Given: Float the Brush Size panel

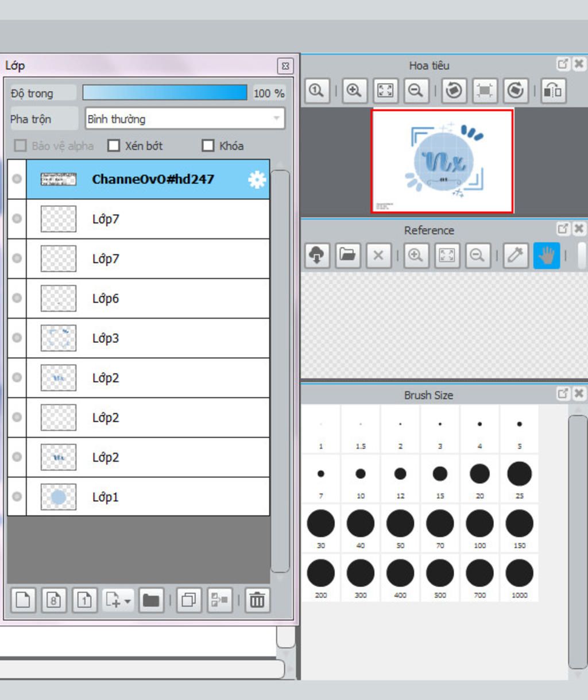Looking at the screenshot, I should coord(563,393).
